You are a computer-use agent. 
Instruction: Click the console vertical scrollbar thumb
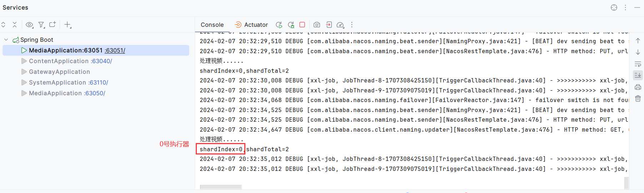626,183
